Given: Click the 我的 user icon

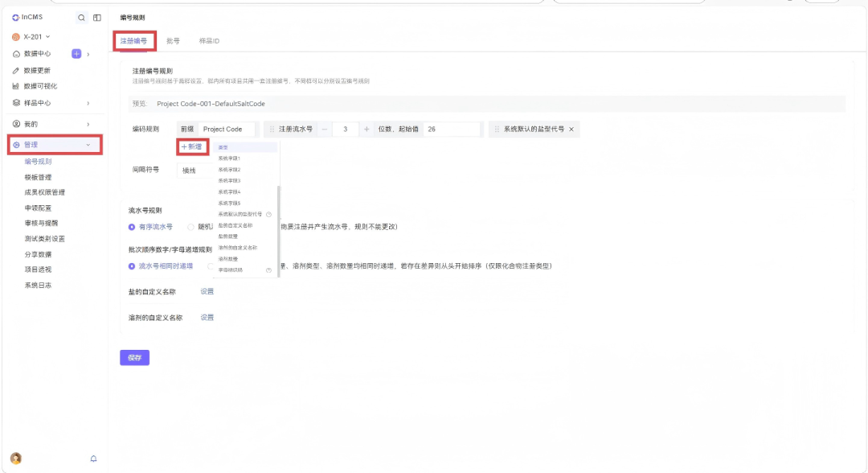Looking at the screenshot, I should pos(16,124).
